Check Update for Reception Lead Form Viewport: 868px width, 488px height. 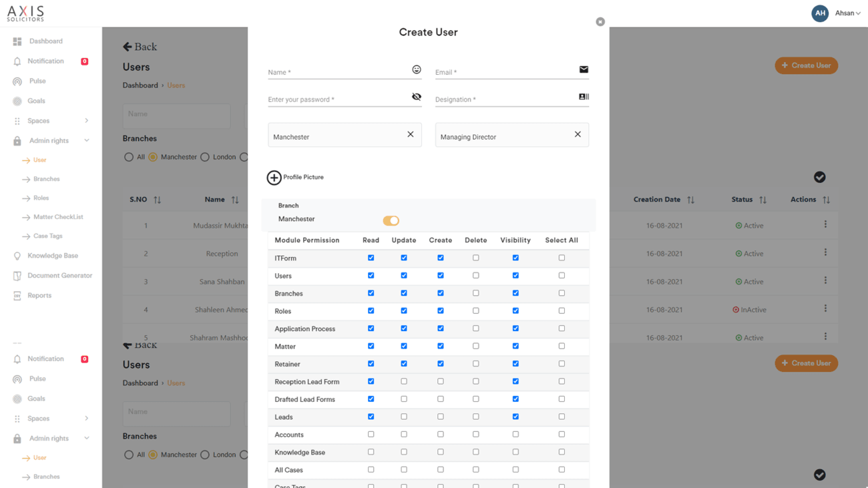pyautogui.click(x=403, y=381)
